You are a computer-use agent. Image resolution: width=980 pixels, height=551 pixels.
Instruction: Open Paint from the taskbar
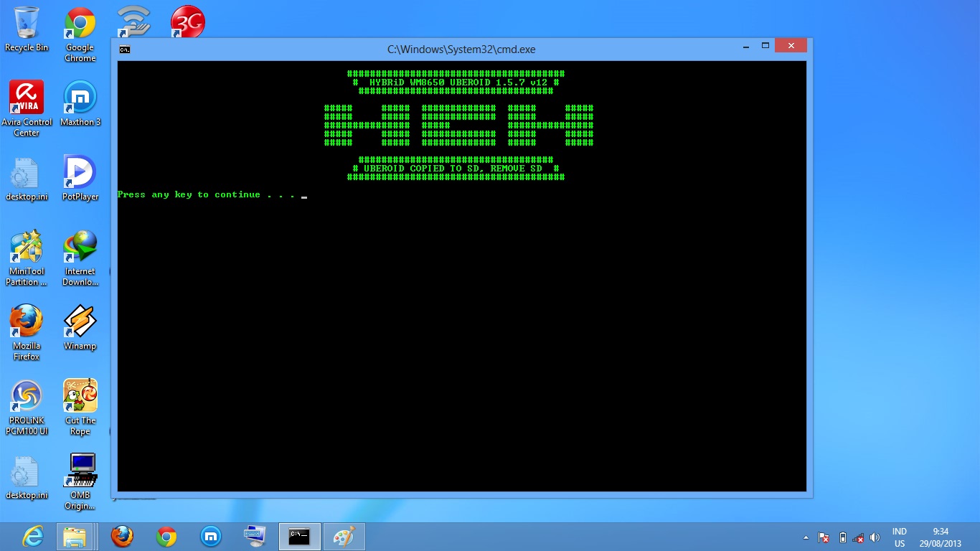click(x=344, y=537)
